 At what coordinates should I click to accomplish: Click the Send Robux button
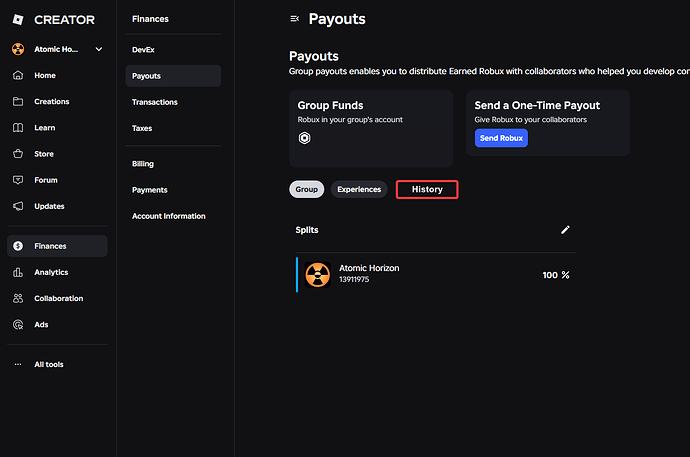pyautogui.click(x=501, y=138)
